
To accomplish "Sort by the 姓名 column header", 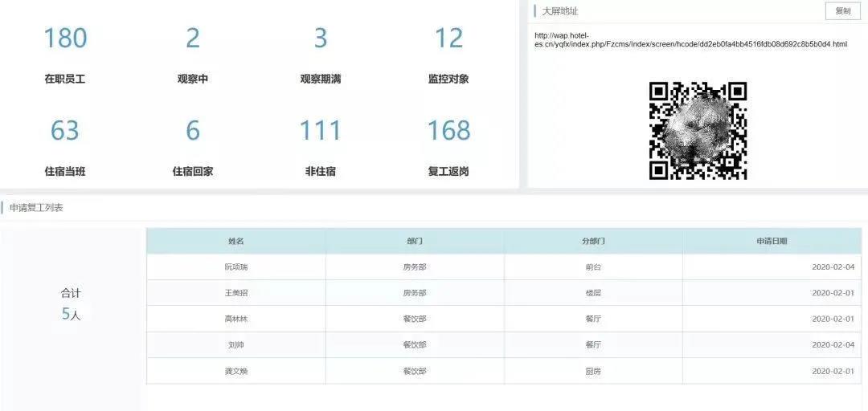I will pyautogui.click(x=235, y=241).
